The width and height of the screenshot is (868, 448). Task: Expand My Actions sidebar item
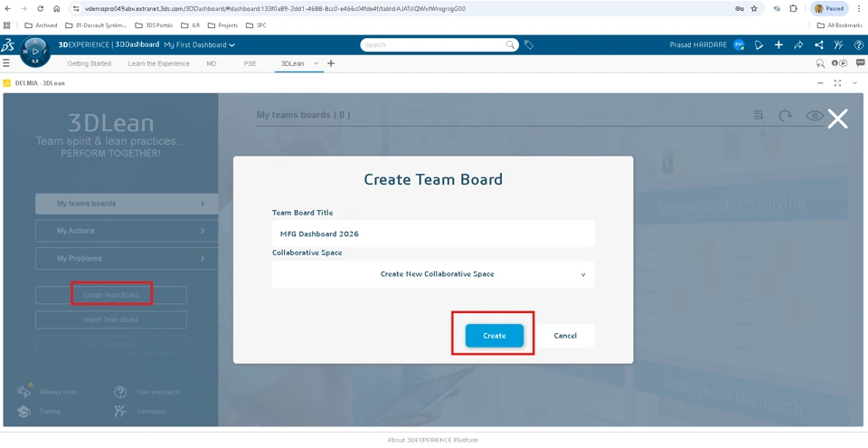(x=127, y=231)
